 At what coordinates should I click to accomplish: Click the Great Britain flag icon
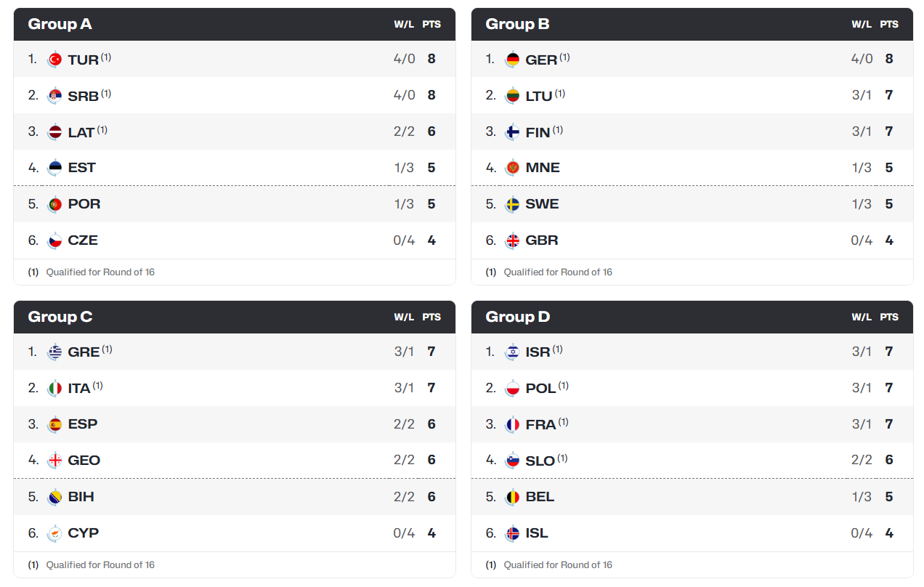tap(512, 241)
